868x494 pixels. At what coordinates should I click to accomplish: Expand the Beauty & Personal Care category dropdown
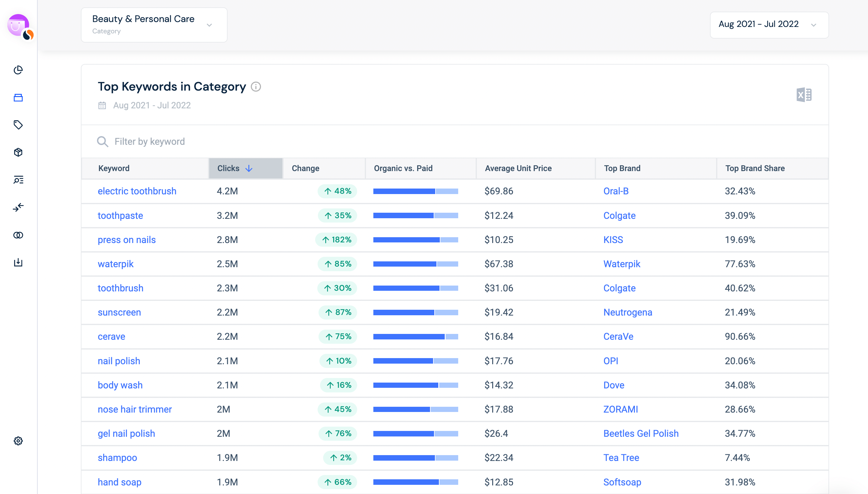click(210, 25)
